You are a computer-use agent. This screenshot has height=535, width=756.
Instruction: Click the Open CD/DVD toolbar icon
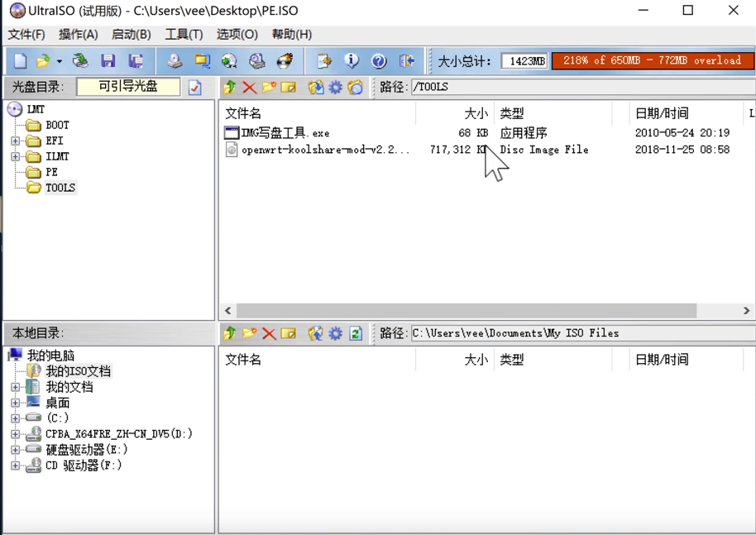tap(80, 60)
